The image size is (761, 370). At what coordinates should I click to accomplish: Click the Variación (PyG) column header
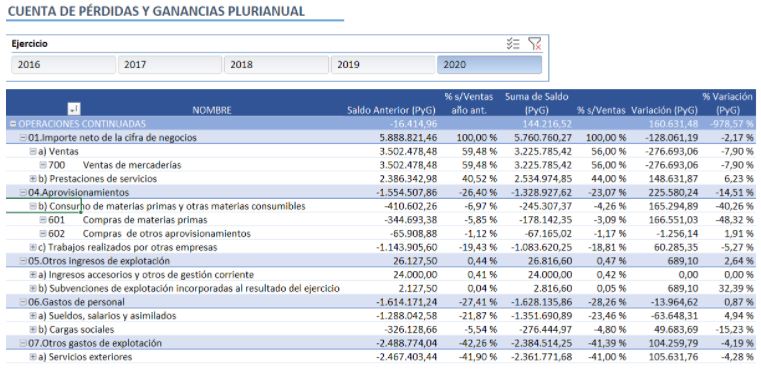[664, 110]
